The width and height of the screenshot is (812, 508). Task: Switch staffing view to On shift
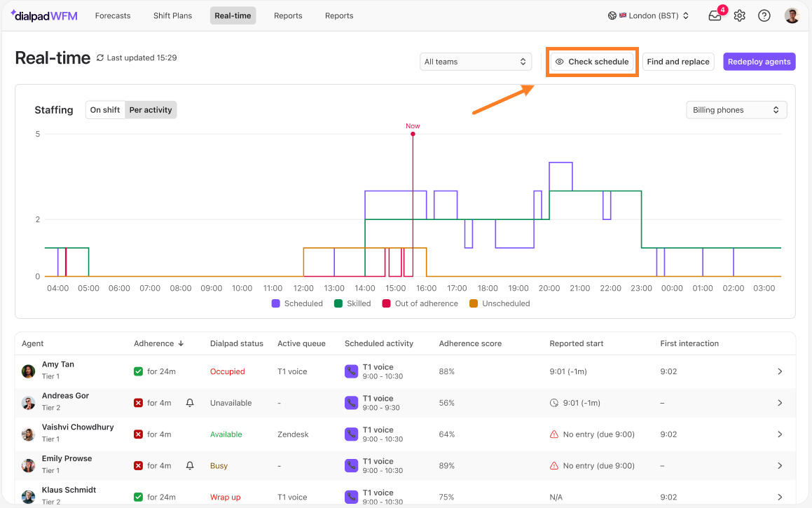105,110
